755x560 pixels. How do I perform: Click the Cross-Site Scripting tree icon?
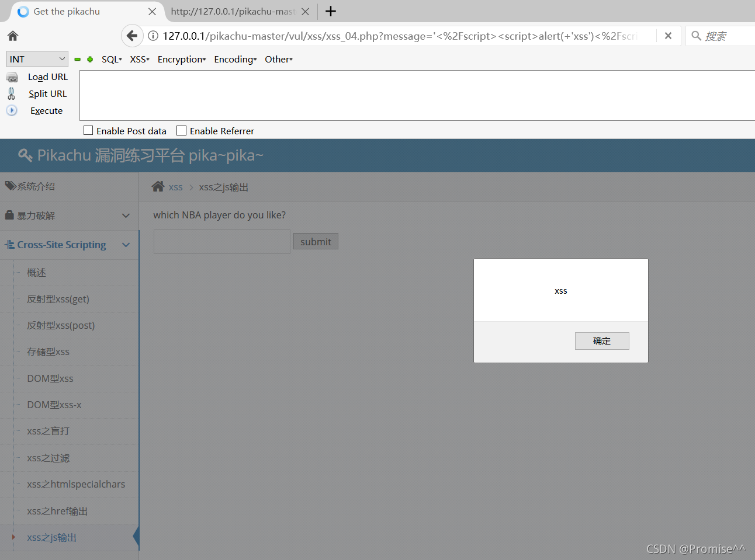pos(10,245)
